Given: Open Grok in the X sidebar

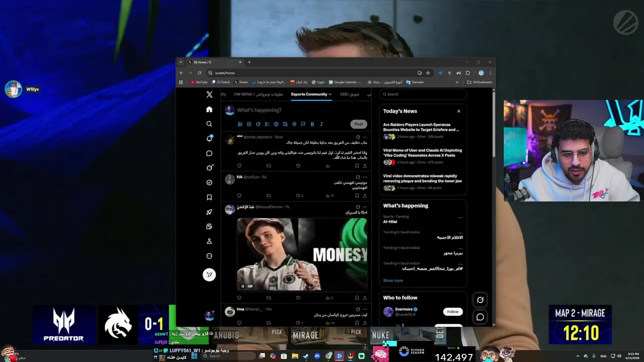Looking at the screenshot, I should 209,168.
